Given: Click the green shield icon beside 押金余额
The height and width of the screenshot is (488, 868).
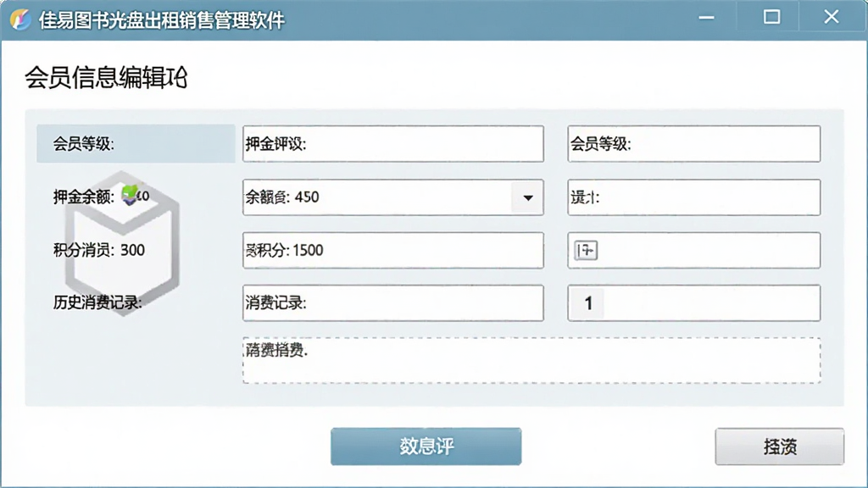Looking at the screenshot, I should [x=131, y=194].
